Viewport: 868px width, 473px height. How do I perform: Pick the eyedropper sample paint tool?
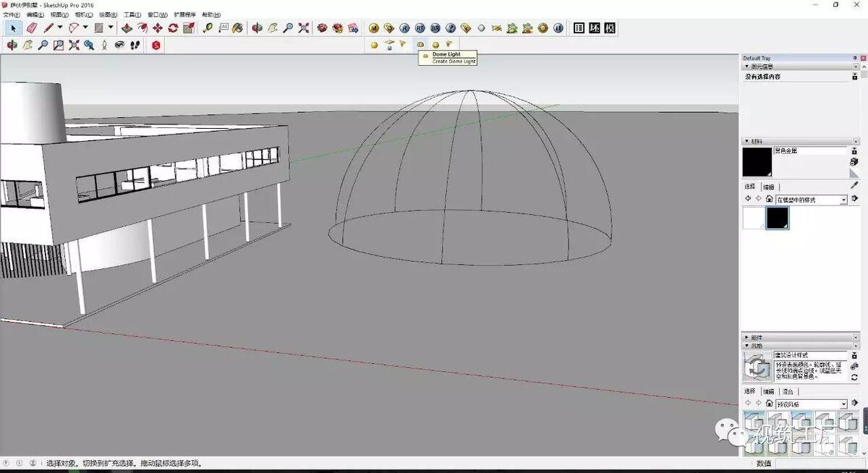(855, 185)
